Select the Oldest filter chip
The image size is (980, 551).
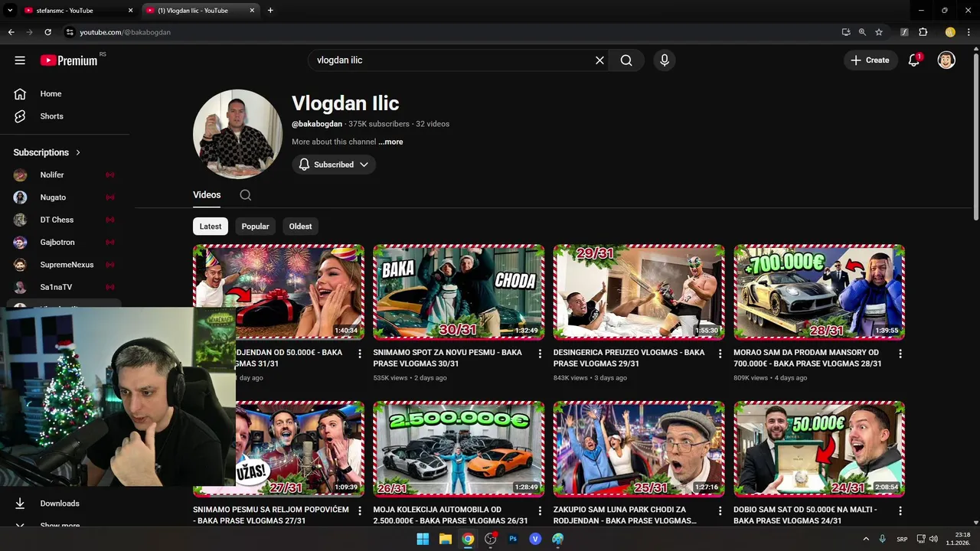pyautogui.click(x=300, y=227)
